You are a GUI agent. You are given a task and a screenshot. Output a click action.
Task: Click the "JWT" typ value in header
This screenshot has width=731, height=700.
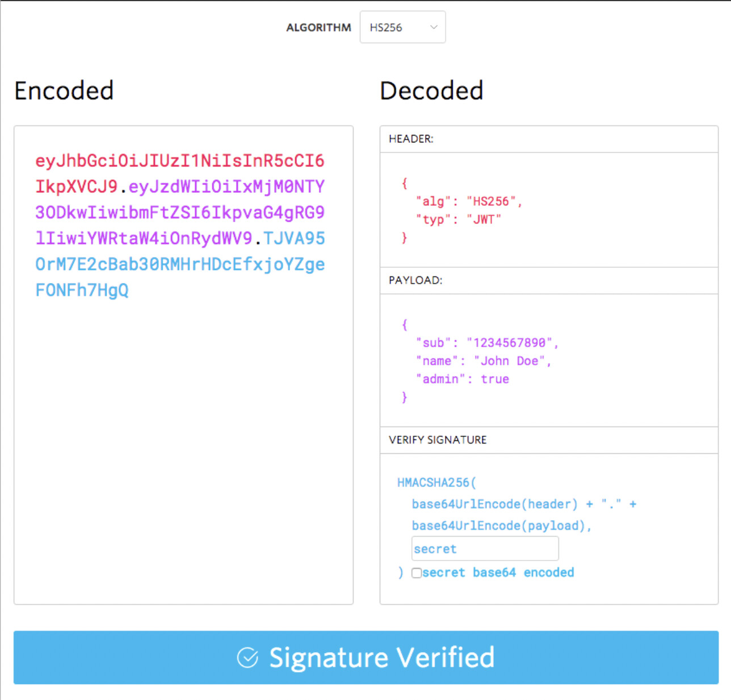tap(484, 220)
